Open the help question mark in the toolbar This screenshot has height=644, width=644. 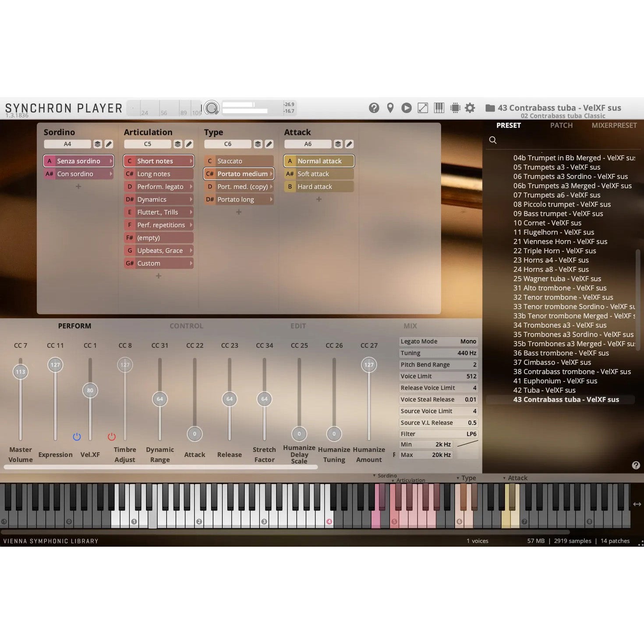[374, 108]
